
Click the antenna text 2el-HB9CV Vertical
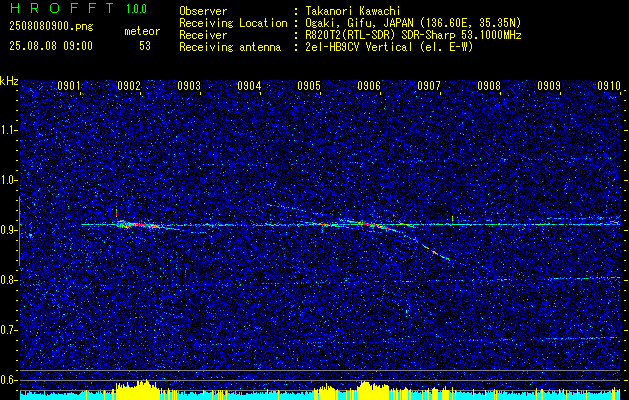(357, 47)
